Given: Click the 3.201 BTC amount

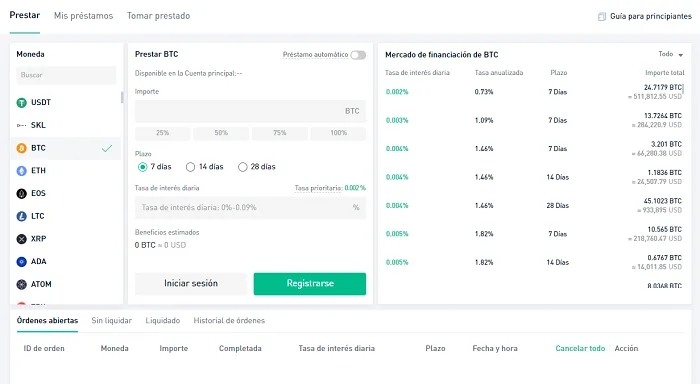Looking at the screenshot, I should pyautogui.click(x=666, y=144).
